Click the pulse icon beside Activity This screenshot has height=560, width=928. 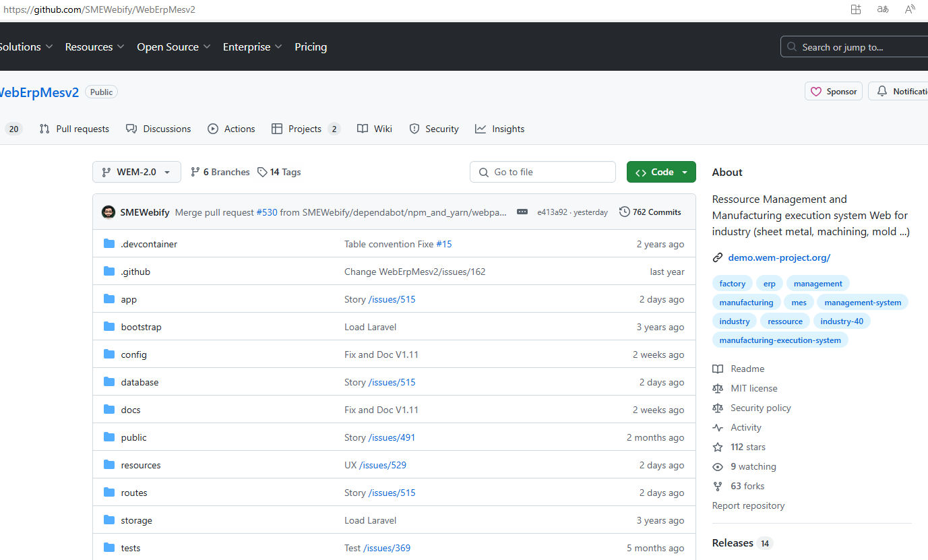718,427
